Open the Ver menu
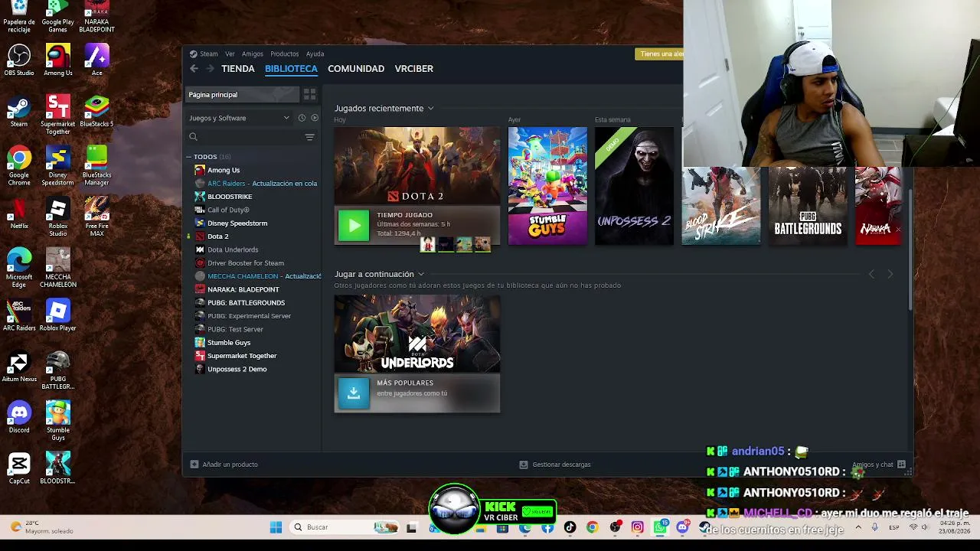 [x=230, y=54]
